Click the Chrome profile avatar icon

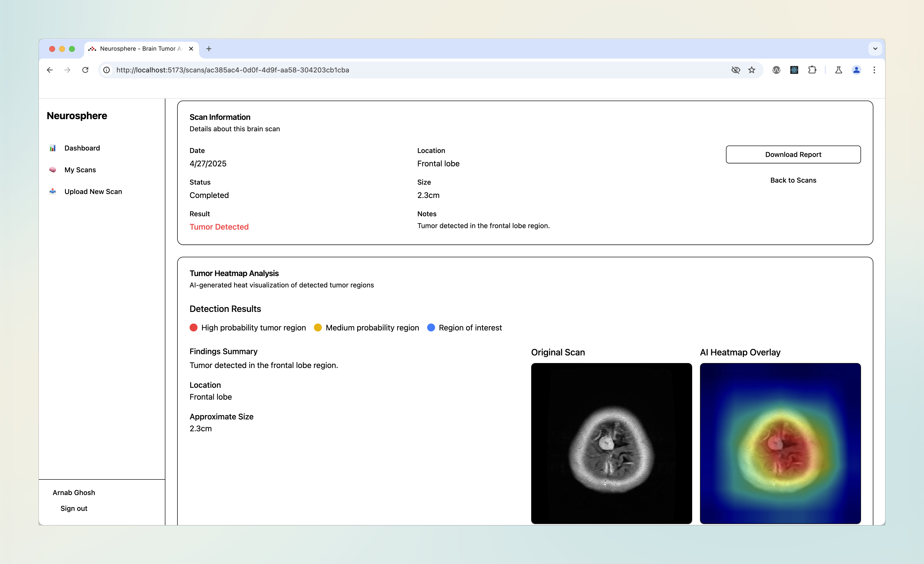coord(856,70)
